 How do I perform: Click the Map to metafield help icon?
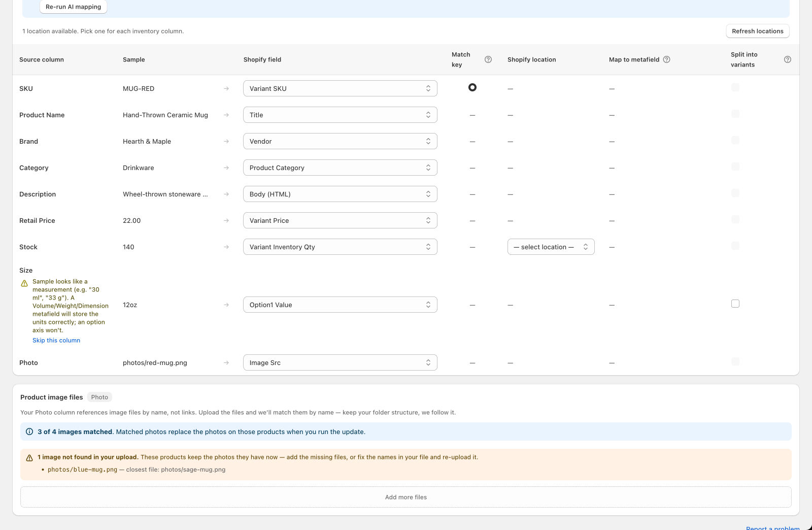[x=667, y=59]
